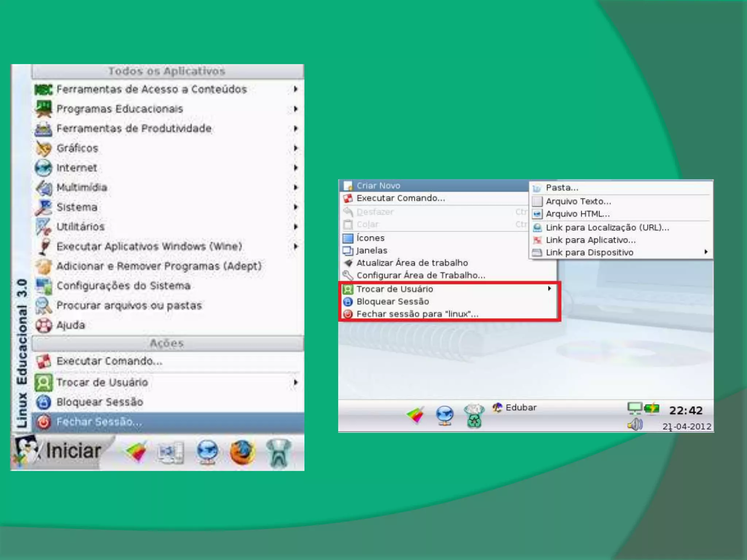
Task: Click the network monitor tray icon
Action: (x=635, y=408)
